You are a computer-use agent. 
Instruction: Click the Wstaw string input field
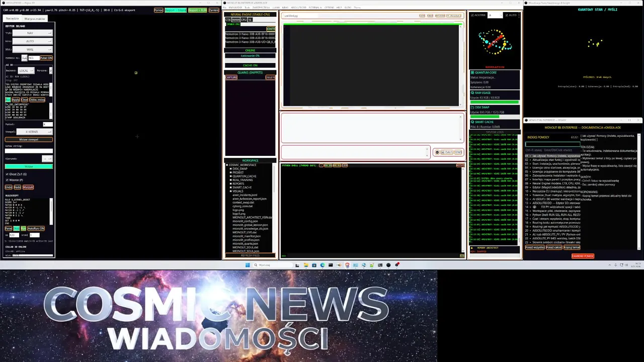pos(29,151)
